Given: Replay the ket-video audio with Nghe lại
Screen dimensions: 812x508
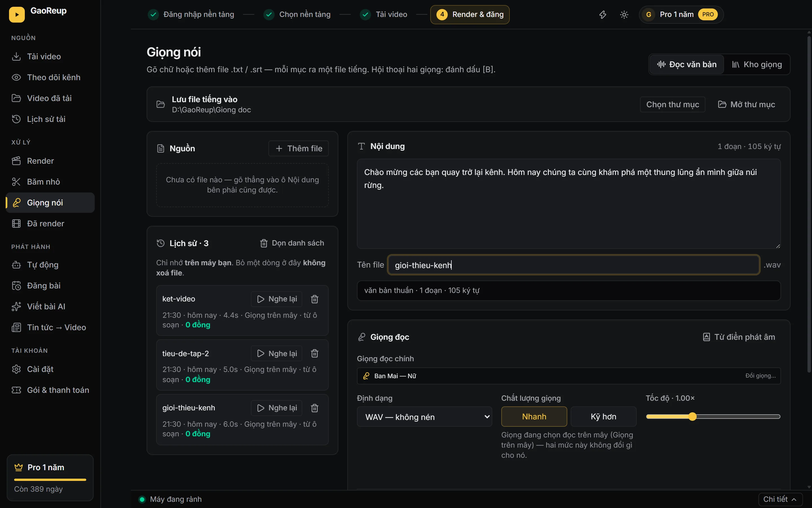Looking at the screenshot, I should 277,299.
